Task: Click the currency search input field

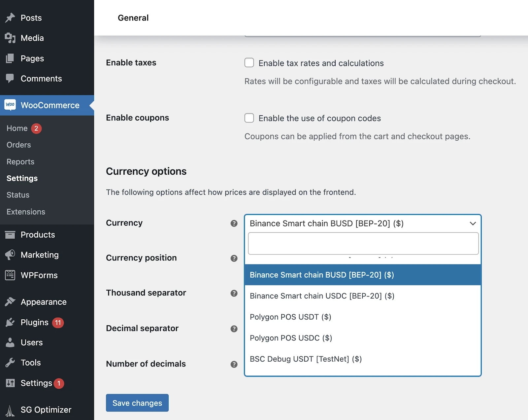Action: [363, 244]
